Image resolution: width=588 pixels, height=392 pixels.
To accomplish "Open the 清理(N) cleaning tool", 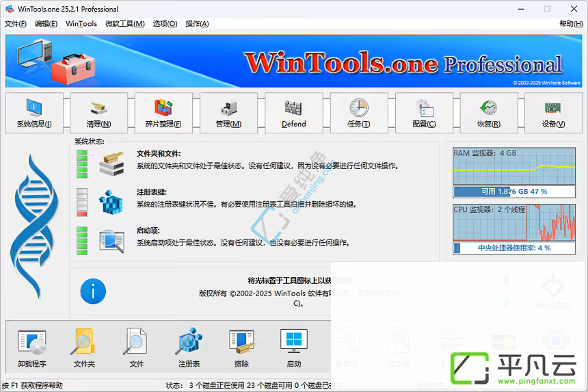I will tap(99, 113).
